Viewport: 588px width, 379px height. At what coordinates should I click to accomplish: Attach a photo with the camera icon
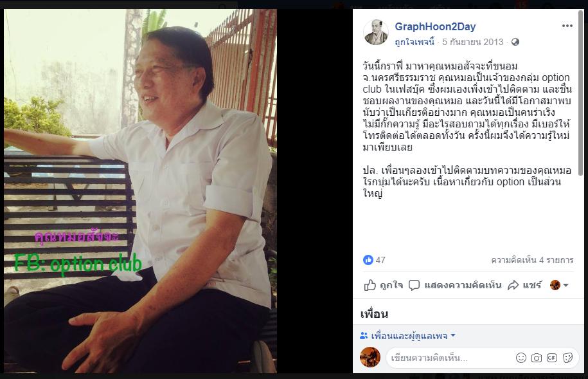[x=536, y=358]
